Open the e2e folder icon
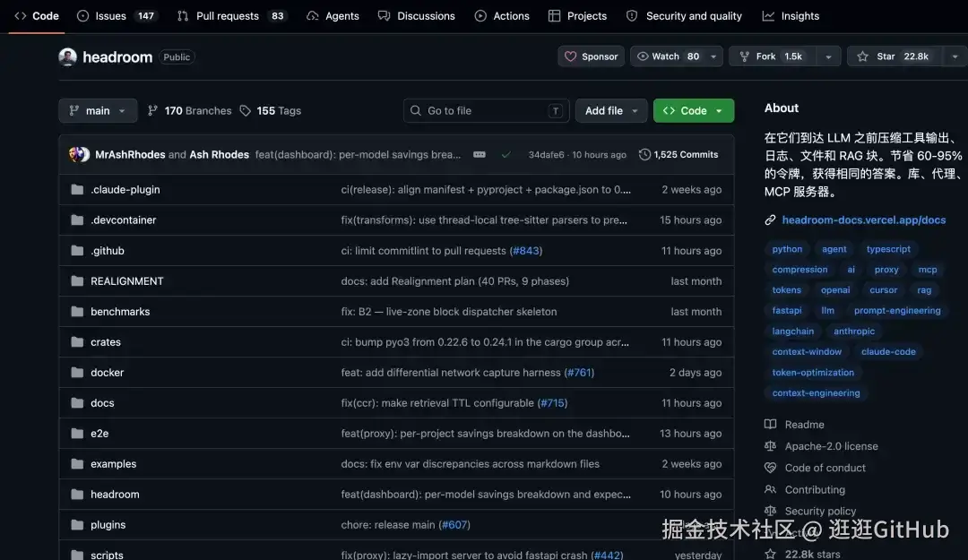968x560 pixels. tap(77, 434)
